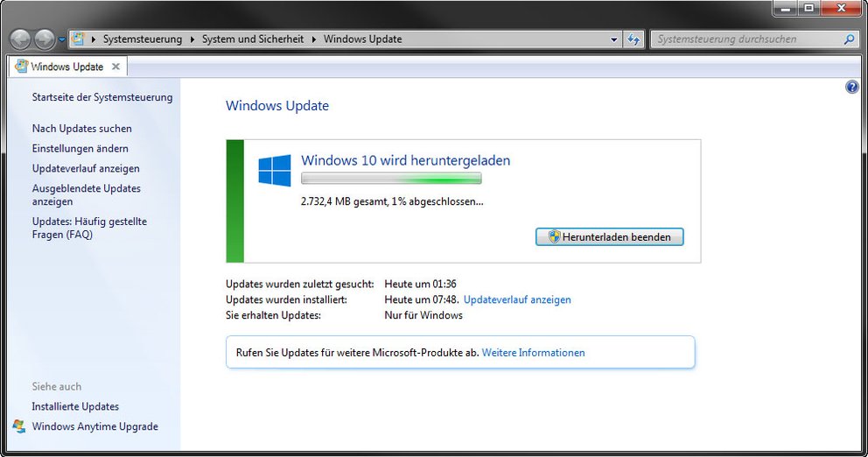Minimize the window

coord(785,8)
